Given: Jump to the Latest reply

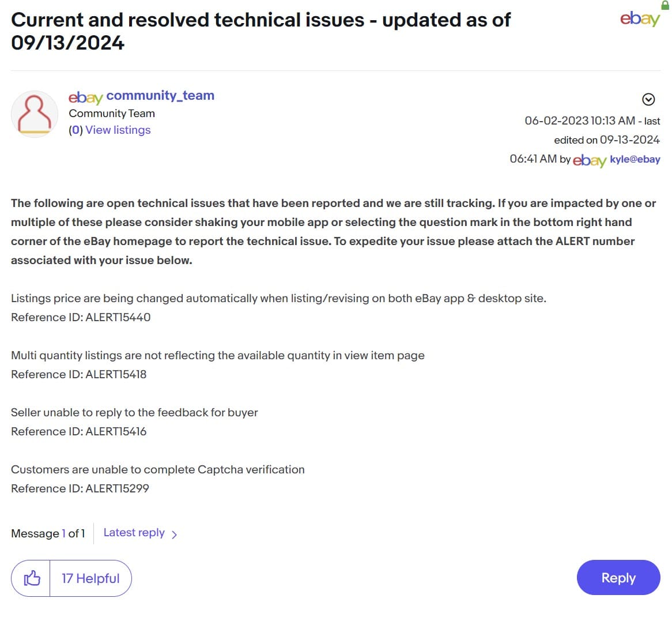Looking at the screenshot, I should [x=134, y=533].
